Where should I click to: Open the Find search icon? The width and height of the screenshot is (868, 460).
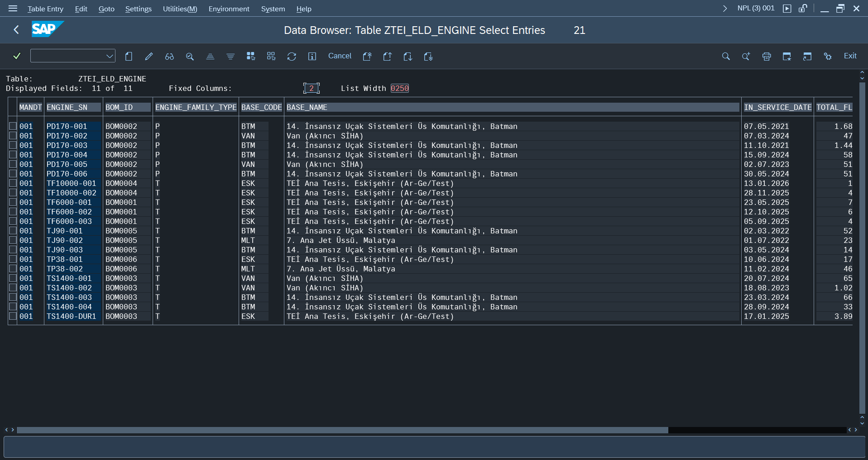pyautogui.click(x=726, y=56)
